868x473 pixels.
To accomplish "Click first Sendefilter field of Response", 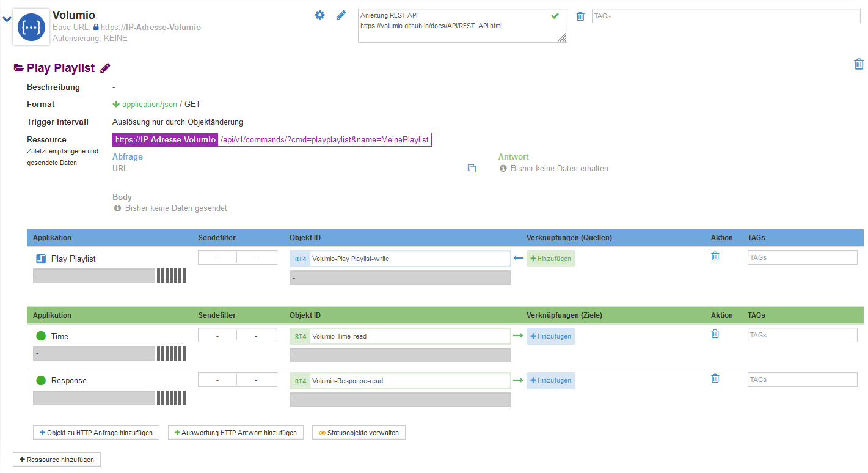I will (x=217, y=380).
